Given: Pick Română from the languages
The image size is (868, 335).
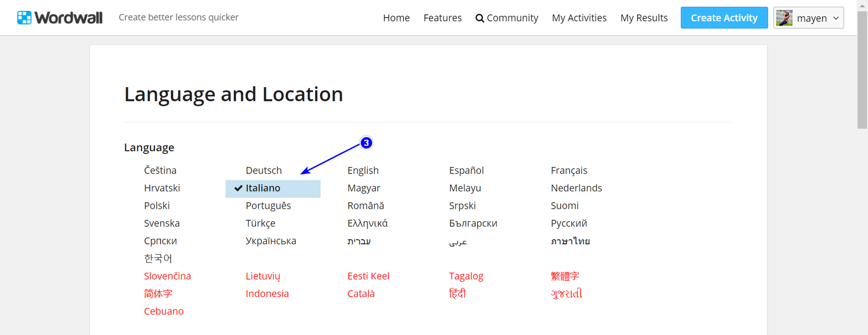Looking at the screenshot, I should pos(366,205).
